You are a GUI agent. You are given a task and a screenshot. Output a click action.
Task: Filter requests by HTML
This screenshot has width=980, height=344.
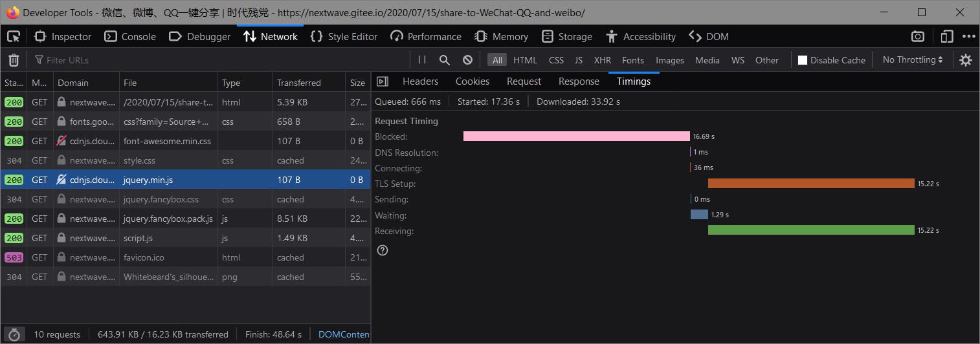[x=525, y=60]
